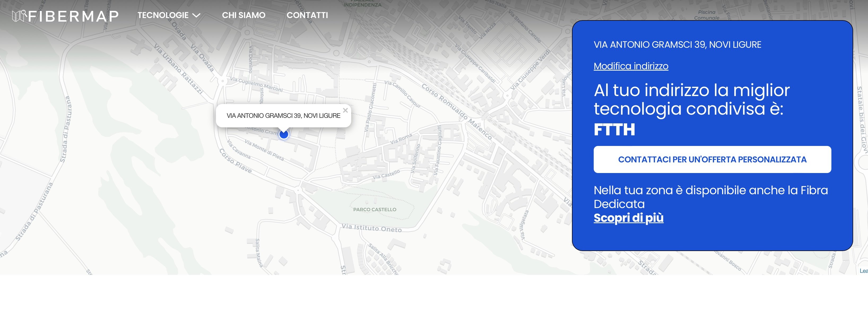
Task: Go to the CHI SIAMO page
Action: (x=243, y=15)
